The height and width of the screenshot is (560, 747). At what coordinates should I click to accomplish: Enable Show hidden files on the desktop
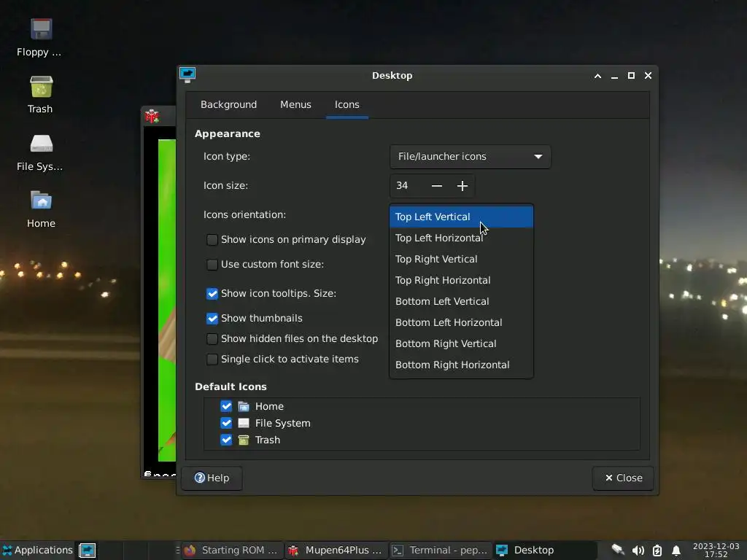click(212, 338)
